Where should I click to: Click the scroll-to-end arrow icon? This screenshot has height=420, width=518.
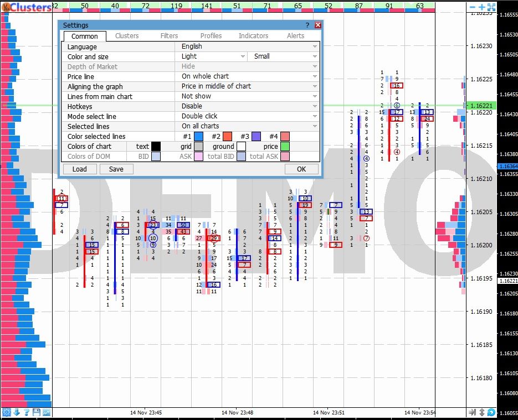[472, 412]
